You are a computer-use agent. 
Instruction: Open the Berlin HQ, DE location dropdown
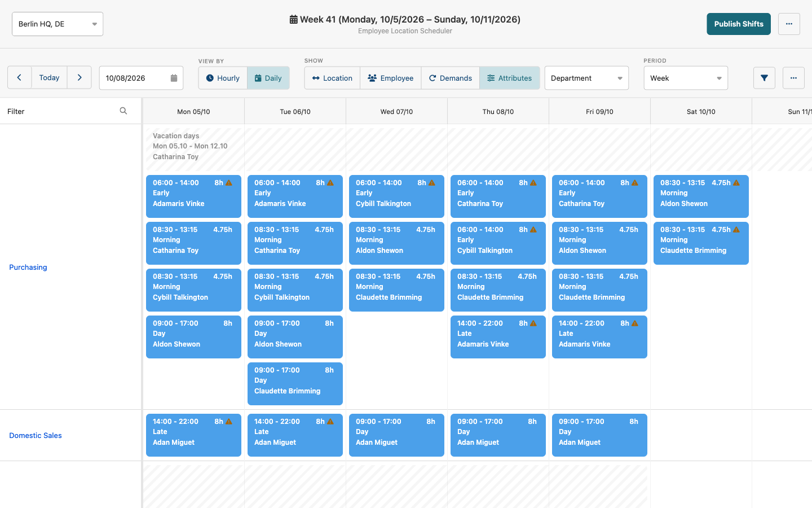tap(58, 24)
